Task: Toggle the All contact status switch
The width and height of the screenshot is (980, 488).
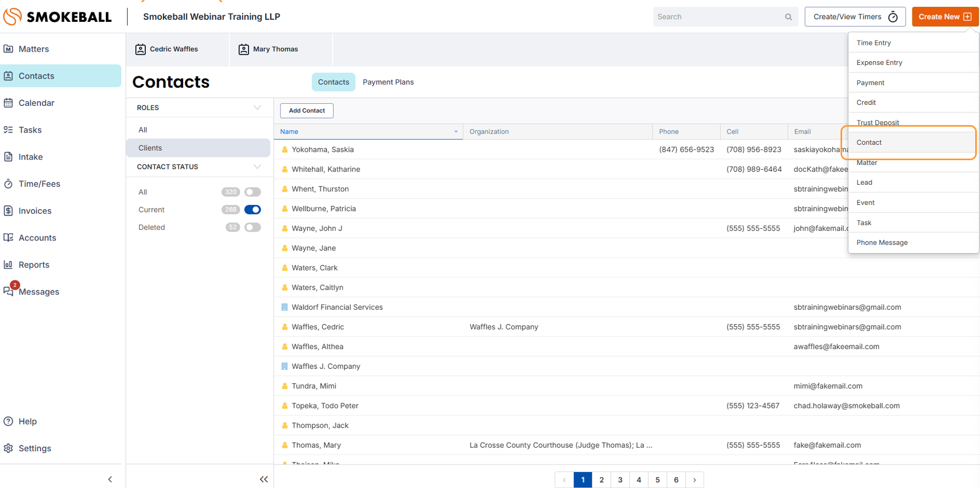Action: click(x=252, y=192)
